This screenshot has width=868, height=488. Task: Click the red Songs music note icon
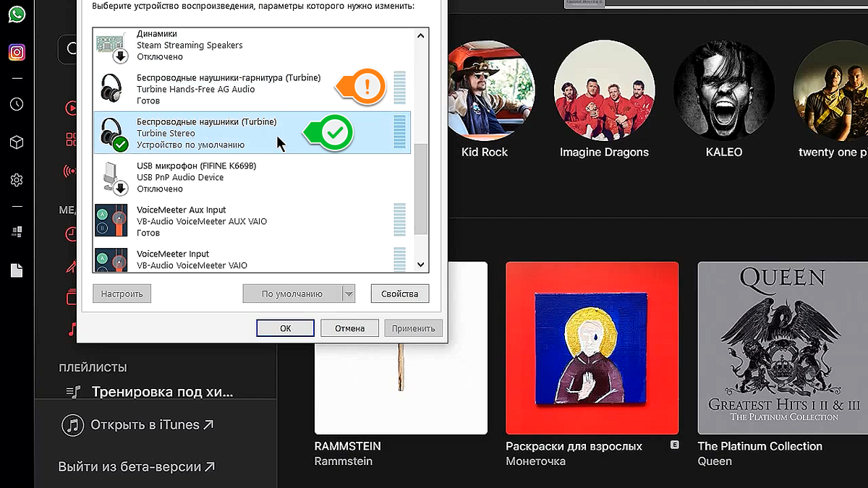click(72, 329)
